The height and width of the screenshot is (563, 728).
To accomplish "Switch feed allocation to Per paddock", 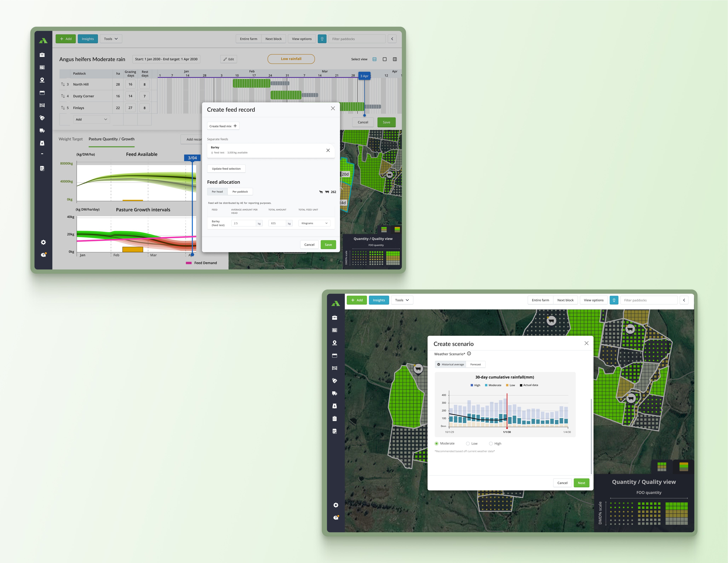I will (240, 192).
